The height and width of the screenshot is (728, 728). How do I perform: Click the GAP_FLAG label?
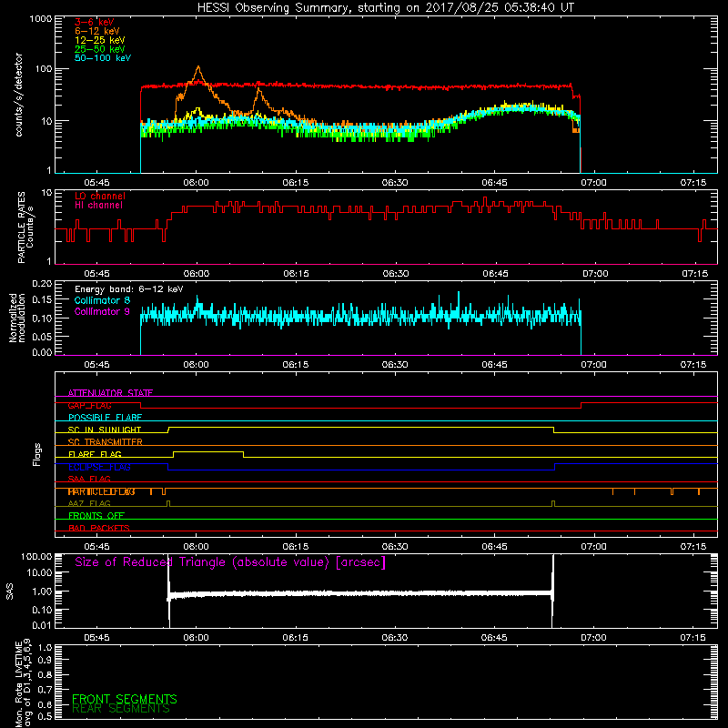(x=89, y=405)
